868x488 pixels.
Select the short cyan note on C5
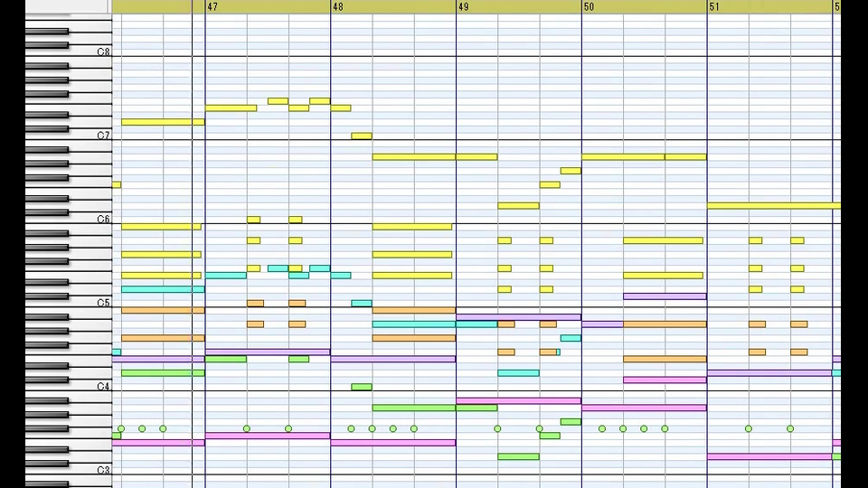click(x=362, y=304)
